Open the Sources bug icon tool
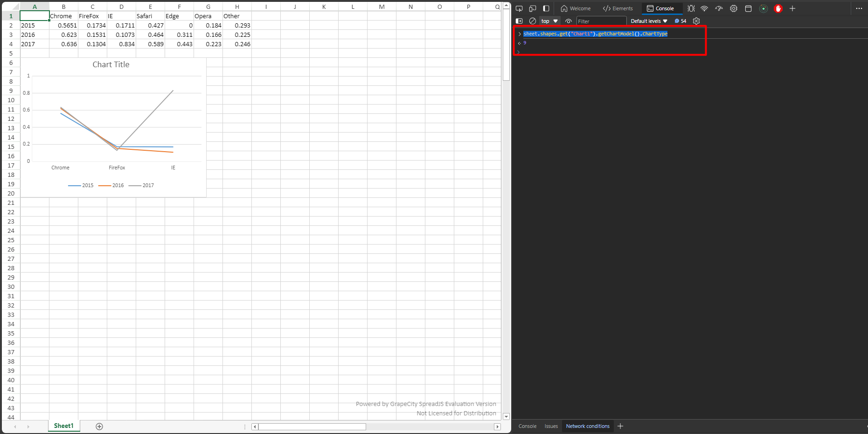 click(x=691, y=8)
